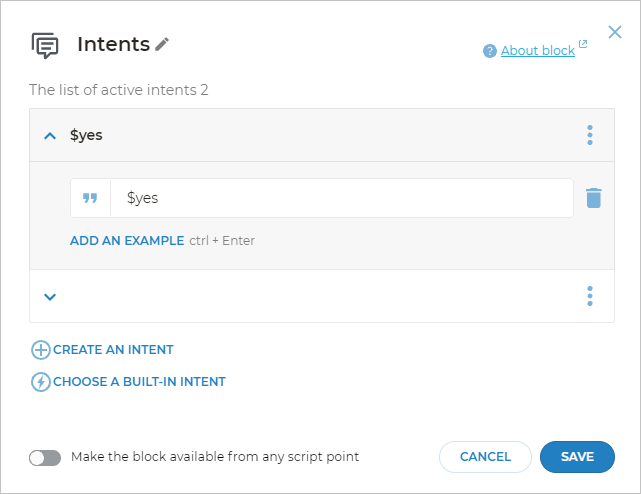Open the second intent's three-dot menu
The width and height of the screenshot is (641, 494).
pyautogui.click(x=590, y=296)
